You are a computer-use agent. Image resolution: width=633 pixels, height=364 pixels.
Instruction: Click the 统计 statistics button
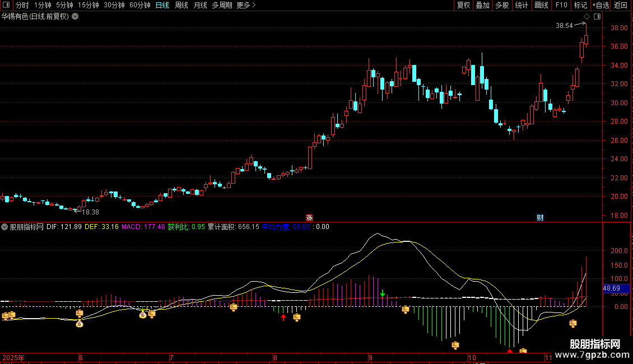click(521, 5)
